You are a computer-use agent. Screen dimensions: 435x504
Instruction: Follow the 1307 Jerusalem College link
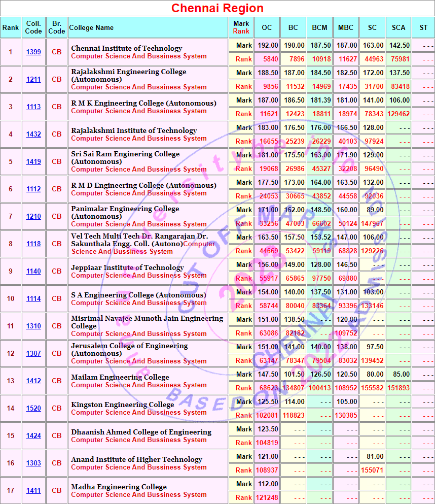click(33, 354)
